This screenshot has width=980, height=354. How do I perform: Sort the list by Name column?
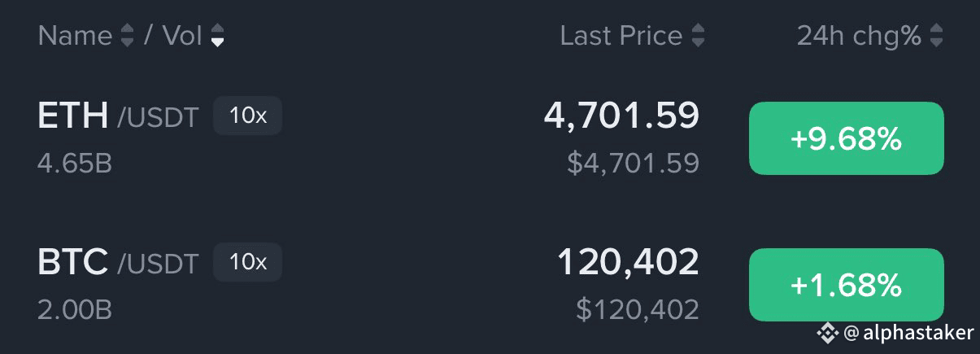pos(126,36)
